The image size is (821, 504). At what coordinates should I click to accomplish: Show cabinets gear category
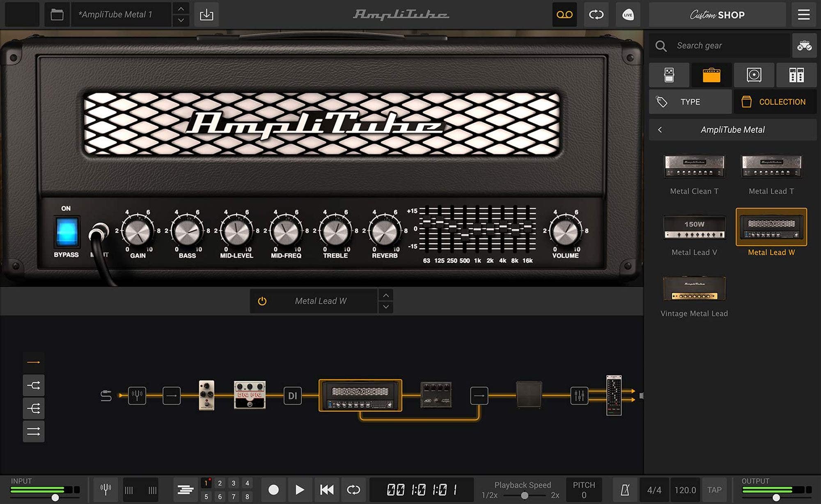point(754,75)
